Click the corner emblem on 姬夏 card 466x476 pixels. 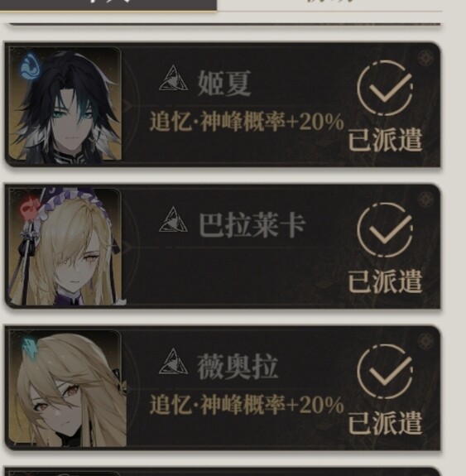(425, 58)
